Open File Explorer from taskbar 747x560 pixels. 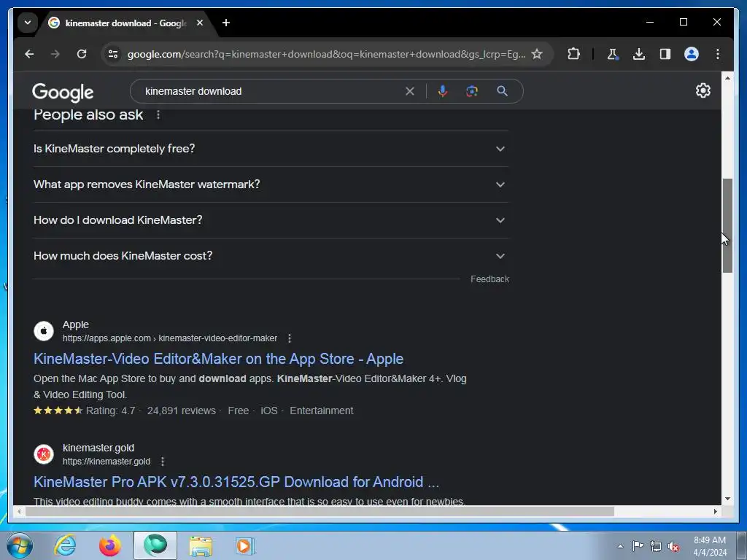coord(201,545)
